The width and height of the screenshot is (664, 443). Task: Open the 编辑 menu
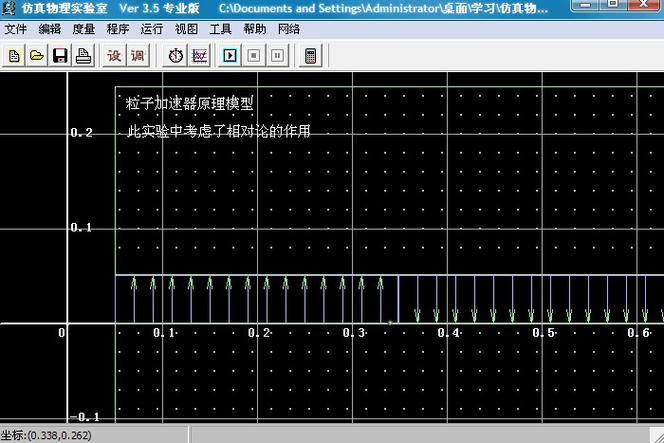click(50, 29)
